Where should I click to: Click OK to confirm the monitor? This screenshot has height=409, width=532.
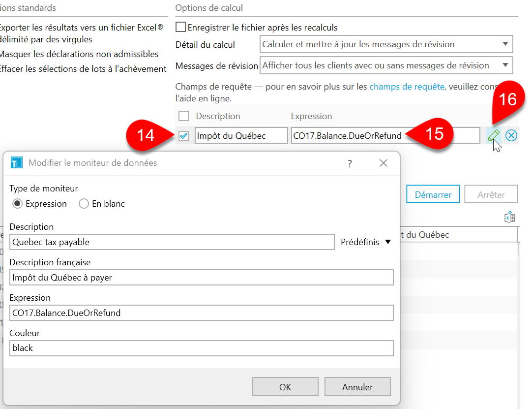click(x=285, y=387)
